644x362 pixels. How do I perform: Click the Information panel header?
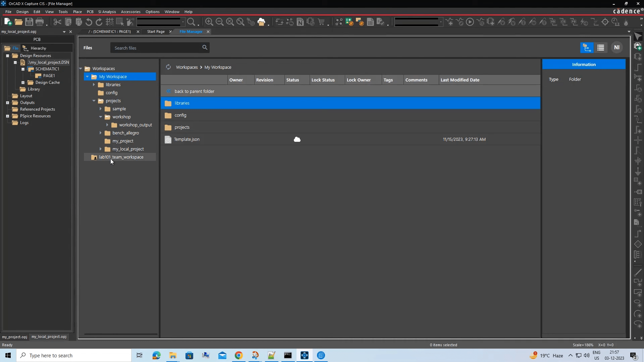[584, 64]
